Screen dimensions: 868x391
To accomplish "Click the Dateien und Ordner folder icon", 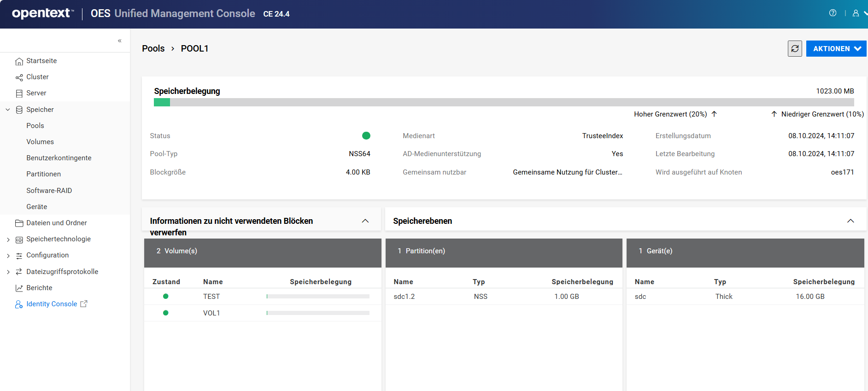I will tap(19, 223).
